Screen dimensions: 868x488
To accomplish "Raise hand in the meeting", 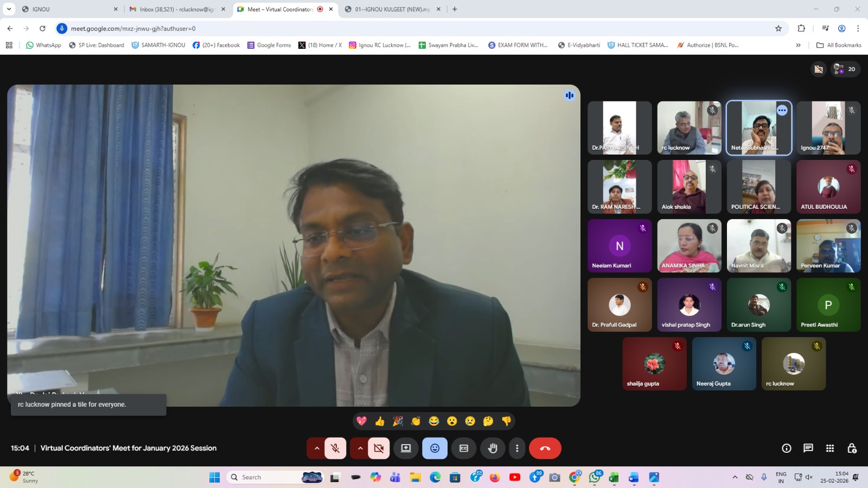I will click(493, 448).
